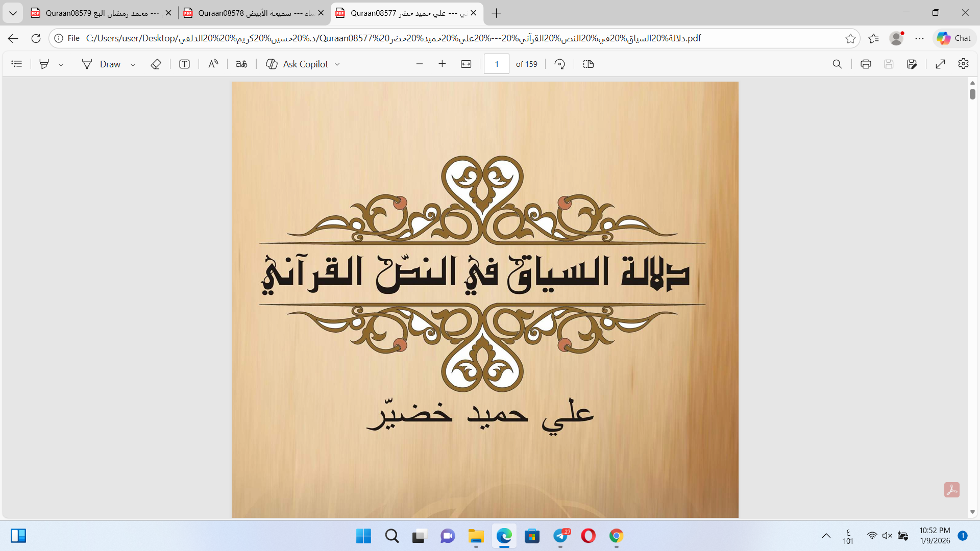The image size is (980, 551).
Task: Open the Chat app on taskbar
Action: click(x=448, y=536)
